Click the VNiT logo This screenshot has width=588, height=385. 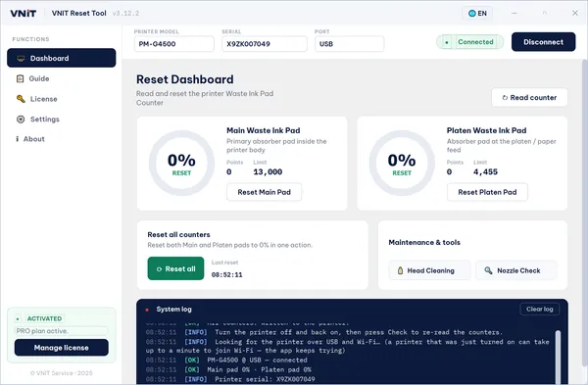pyautogui.click(x=24, y=13)
